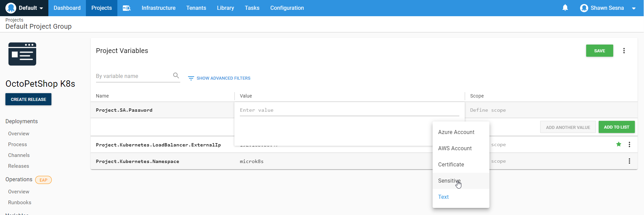Click the Create Release button

tap(28, 100)
